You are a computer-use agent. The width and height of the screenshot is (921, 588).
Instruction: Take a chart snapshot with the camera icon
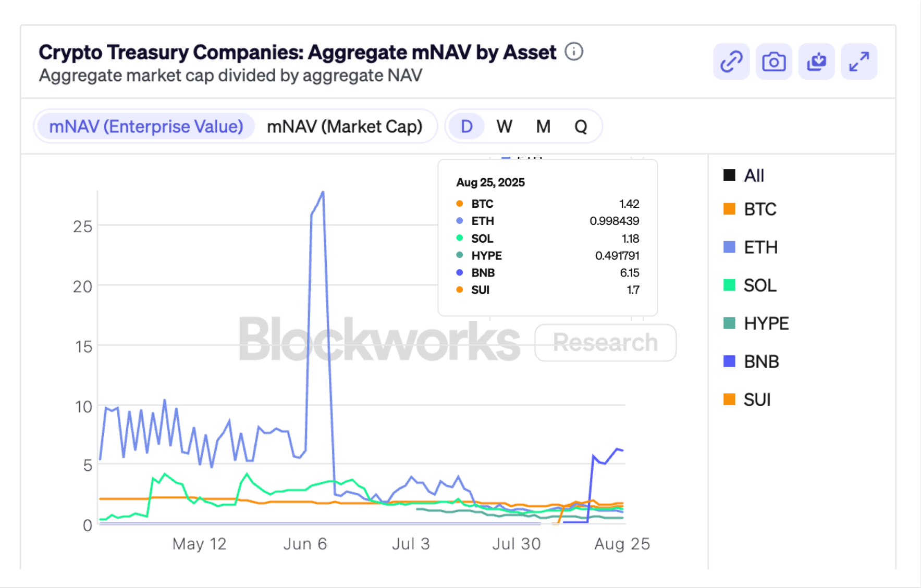[773, 61]
